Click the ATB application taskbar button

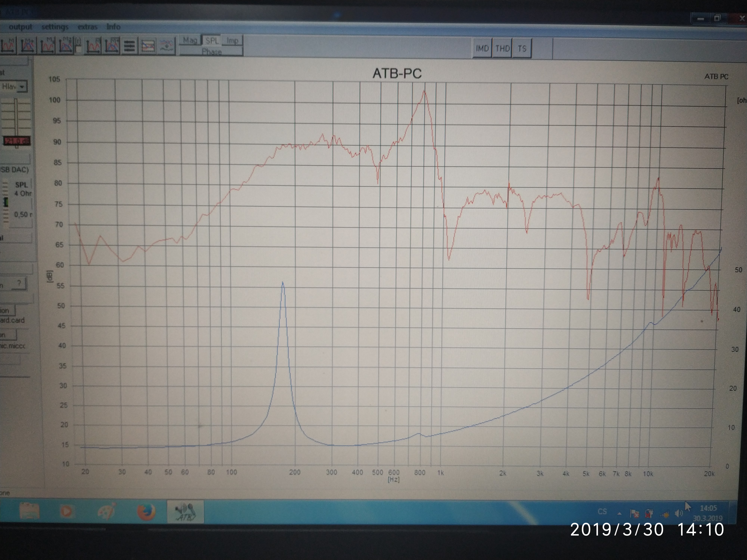pos(186,512)
